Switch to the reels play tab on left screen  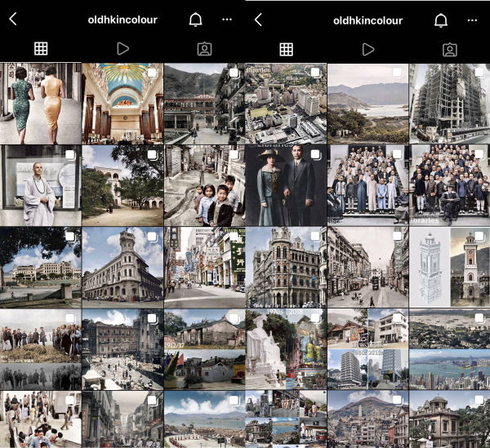(x=122, y=49)
